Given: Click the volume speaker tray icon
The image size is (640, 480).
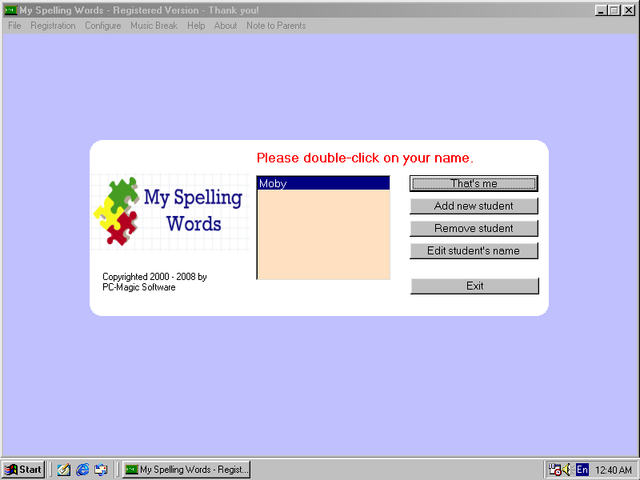Looking at the screenshot, I should pyautogui.click(x=567, y=469).
